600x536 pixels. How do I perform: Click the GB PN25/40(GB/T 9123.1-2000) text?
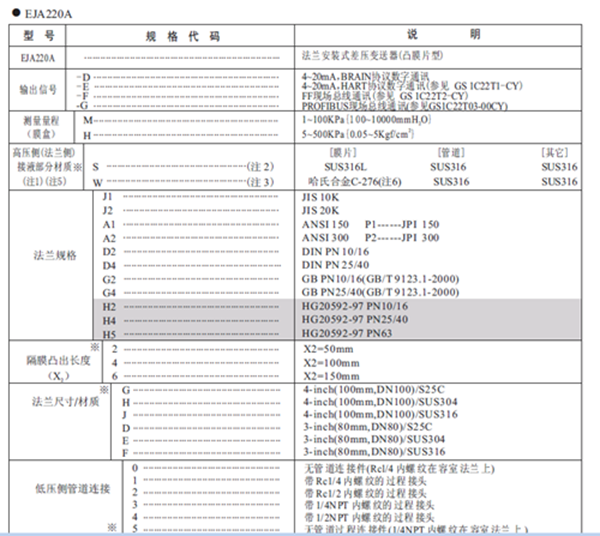coord(380,292)
